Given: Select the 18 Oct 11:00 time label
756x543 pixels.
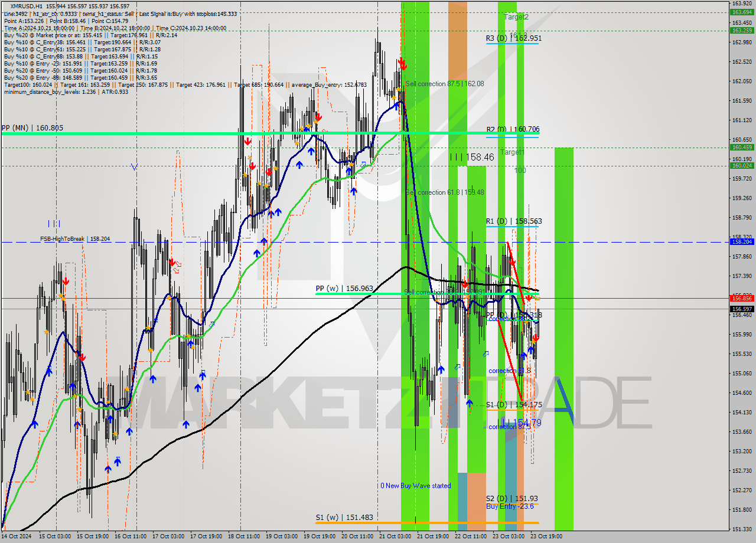Looking at the screenshot, I should click(244, 537).
